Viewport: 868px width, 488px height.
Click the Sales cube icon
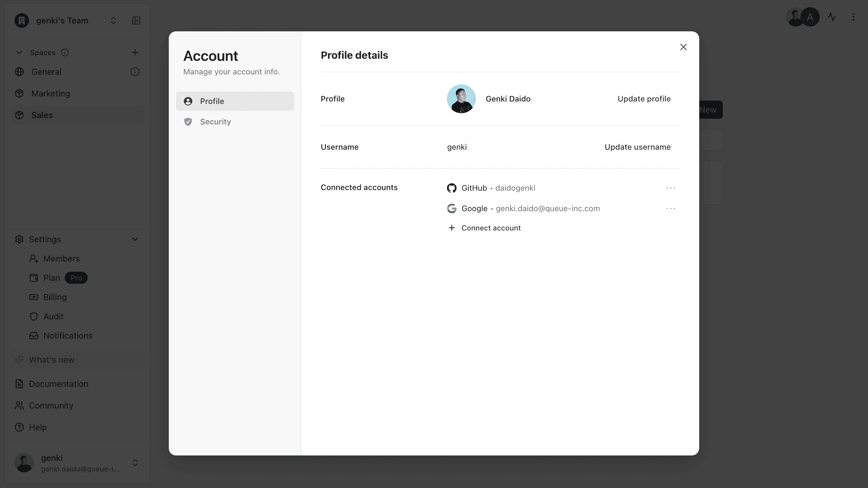click(19, 115)
